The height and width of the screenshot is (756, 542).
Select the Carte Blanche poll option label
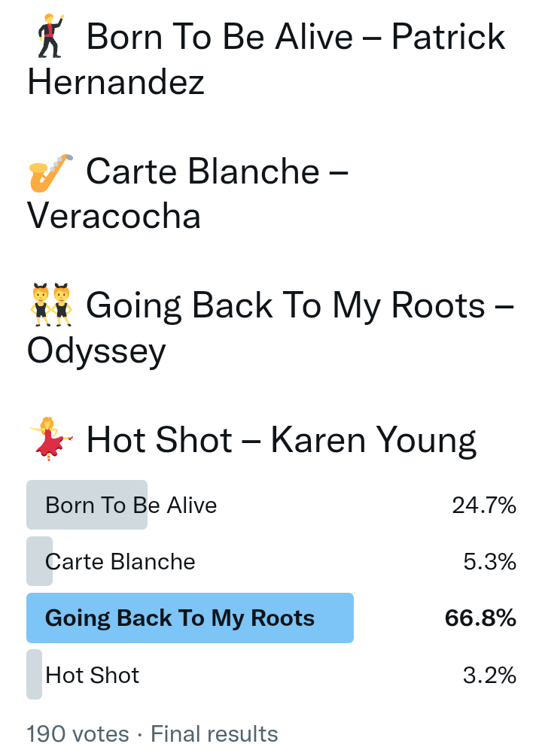pyautogui.click(x=120, y=562)
